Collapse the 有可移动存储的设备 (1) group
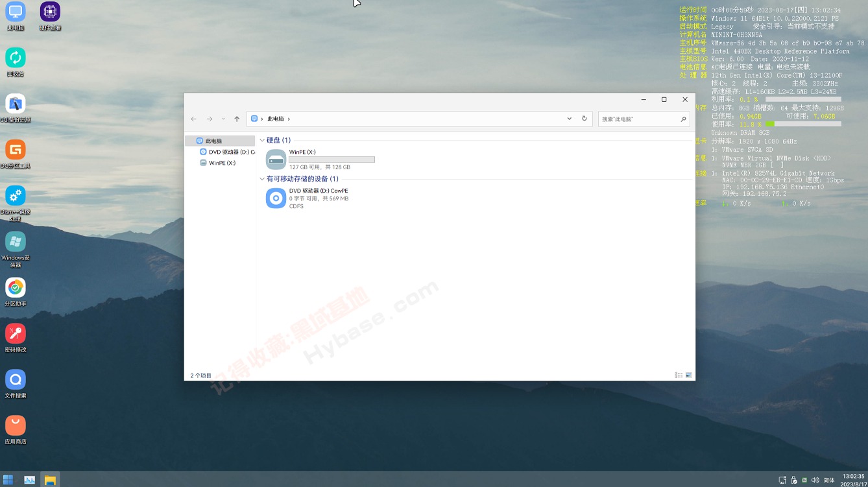 point(262,179)
